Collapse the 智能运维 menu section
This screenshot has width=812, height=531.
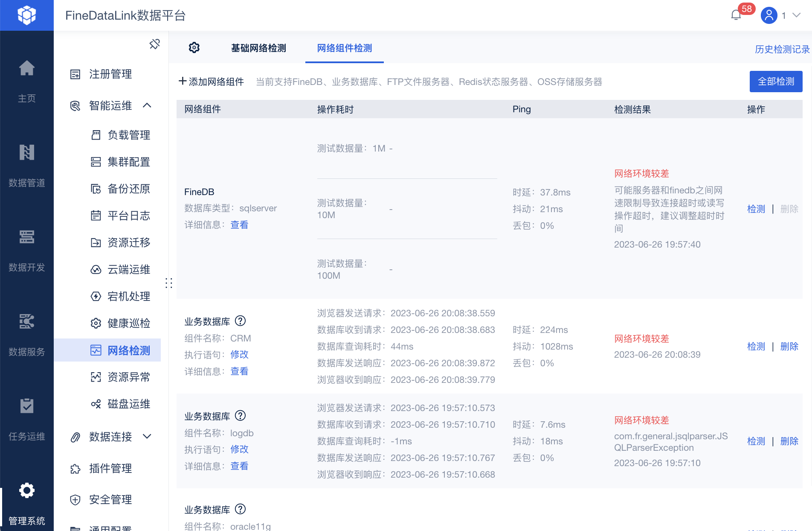147,105
